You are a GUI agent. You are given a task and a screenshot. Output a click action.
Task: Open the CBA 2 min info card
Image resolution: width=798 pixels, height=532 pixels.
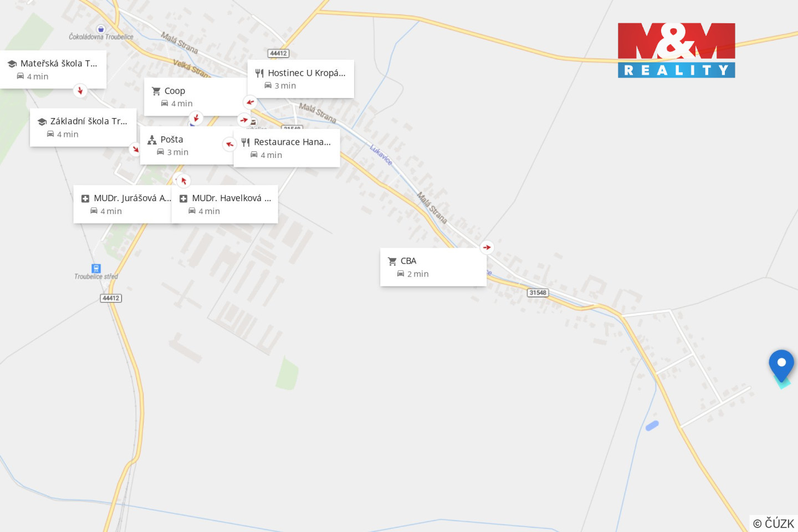coord(433,267)
